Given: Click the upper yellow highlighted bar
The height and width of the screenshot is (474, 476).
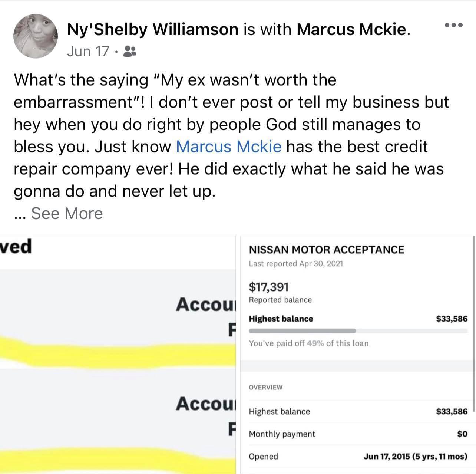Looking at the screenshot, I should tap(118, 348).
